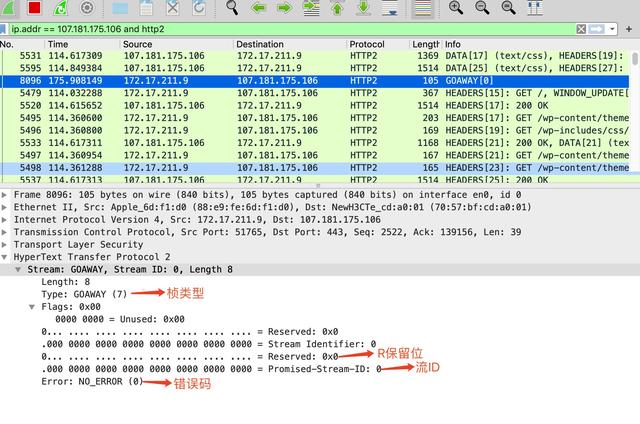Sort packets by Source column

176,44
